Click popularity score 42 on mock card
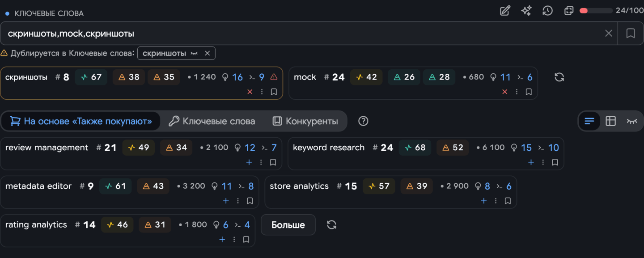The image size is (644, 258). 366,77
